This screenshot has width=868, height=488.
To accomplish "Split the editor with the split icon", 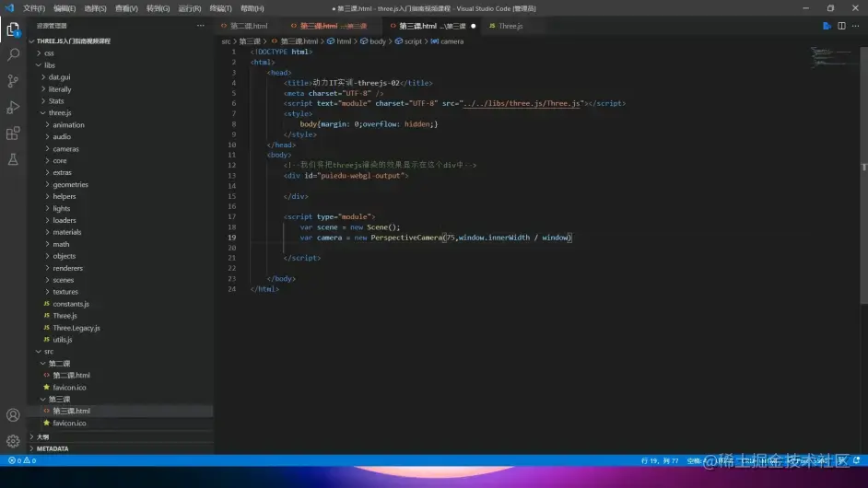I will coord(841,26).
